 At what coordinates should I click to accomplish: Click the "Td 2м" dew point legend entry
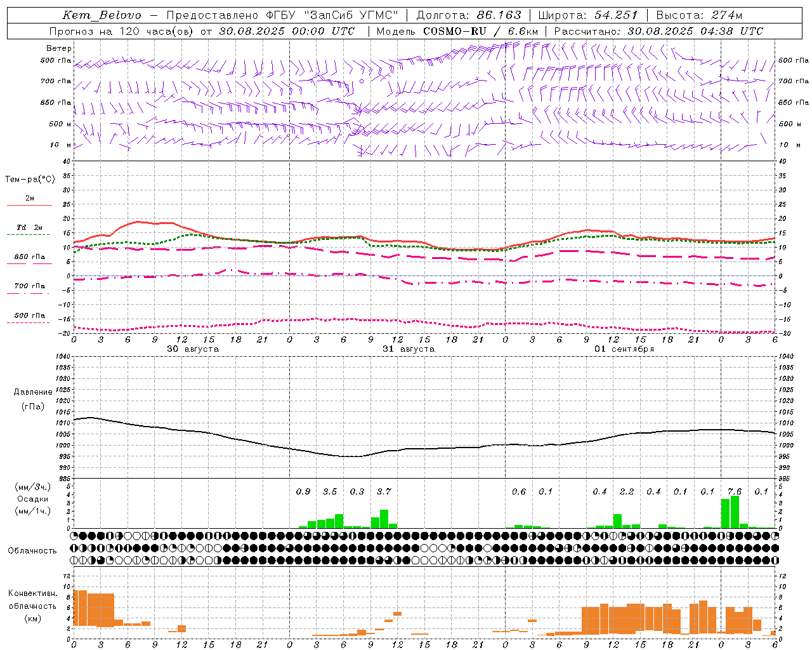tap(30, 227)
